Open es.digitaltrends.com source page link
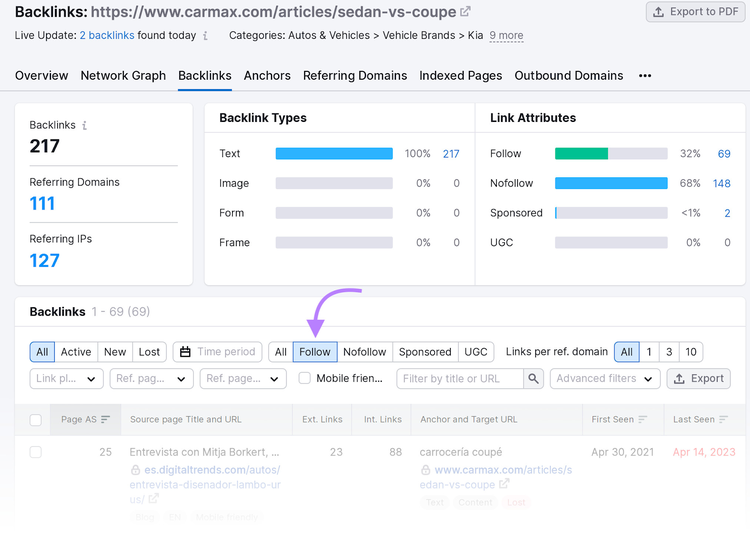 click(205, 484)
